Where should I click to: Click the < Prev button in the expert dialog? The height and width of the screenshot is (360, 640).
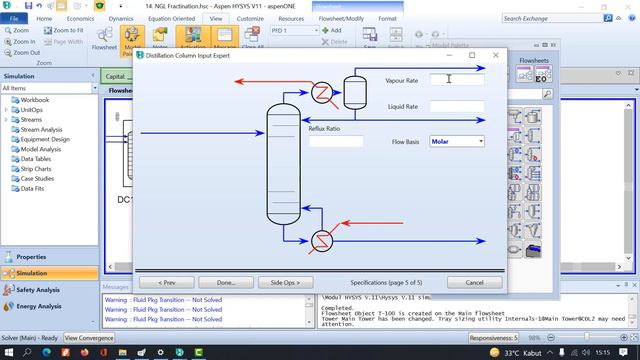point(167,282)
